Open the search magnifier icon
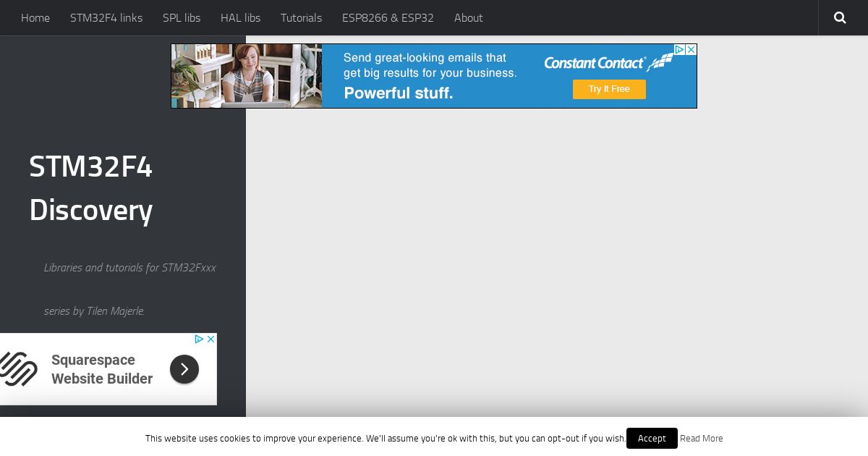This screenshot has height=456, width=868. coord(840,17)
